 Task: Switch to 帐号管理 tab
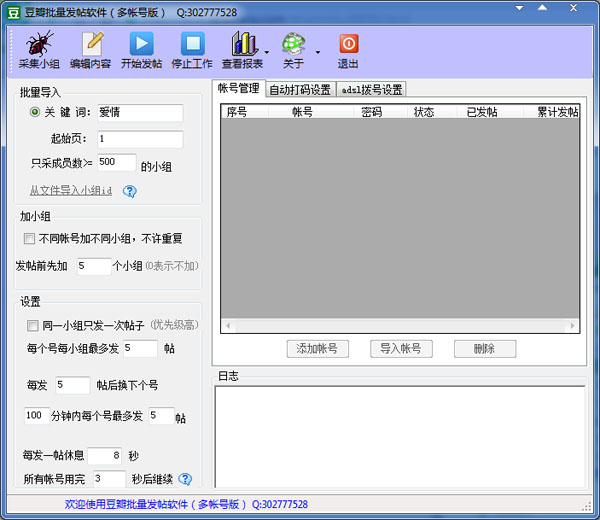[238, 88]
